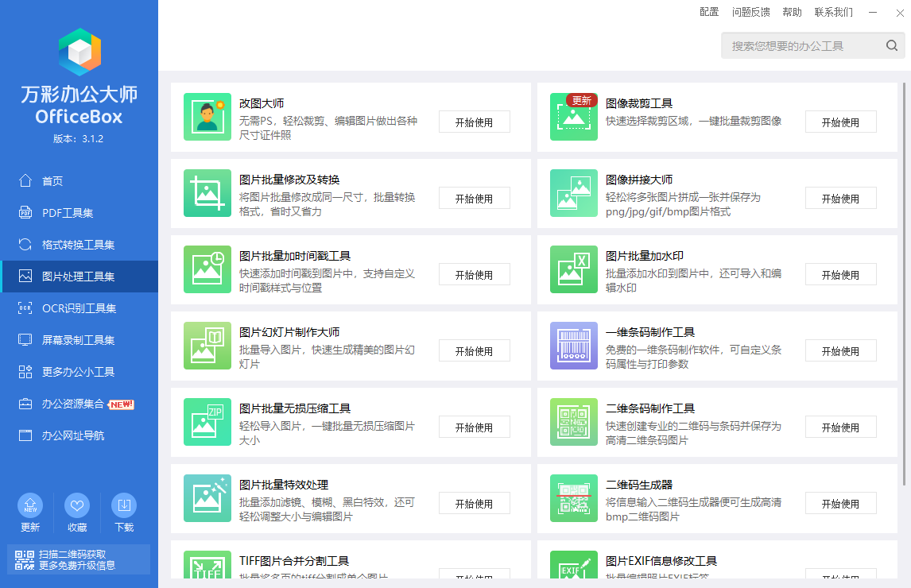Open the 下载 download icon
Viewport: 911px width, 588px height.
[x=123, y=505]
